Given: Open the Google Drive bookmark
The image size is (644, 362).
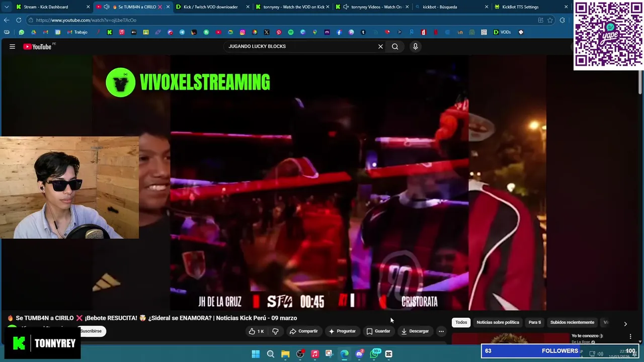Looking at the screenshot, I should [x=33, y=32].
